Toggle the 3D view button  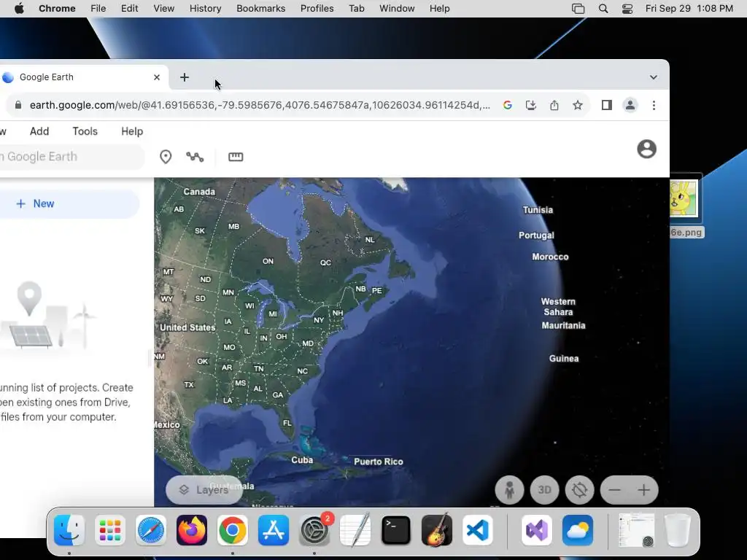click(x=544, y=490)
